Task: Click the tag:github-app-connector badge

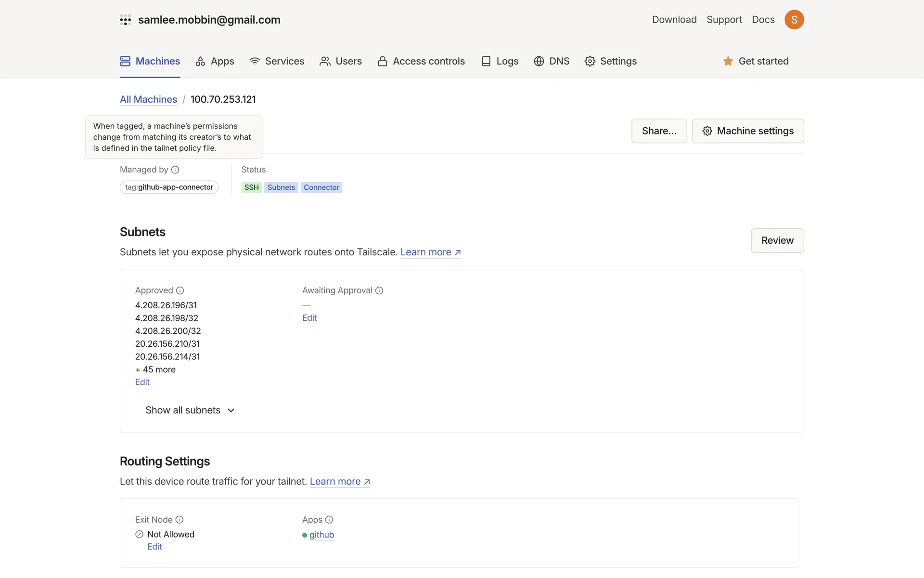Action: 169,187
